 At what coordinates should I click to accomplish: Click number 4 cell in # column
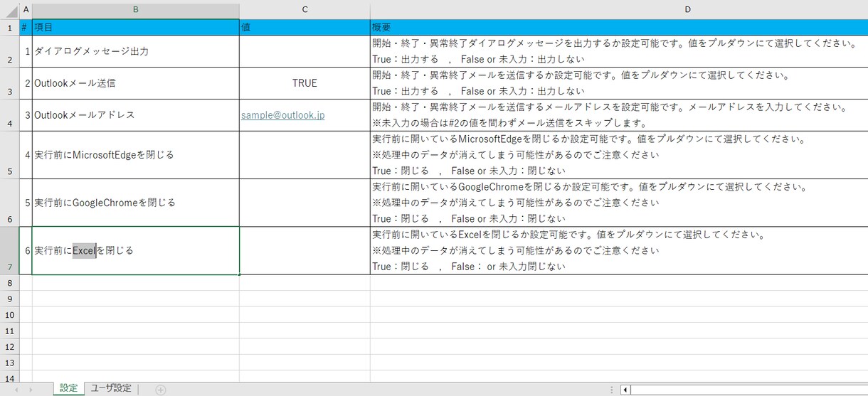click(26, 155)
